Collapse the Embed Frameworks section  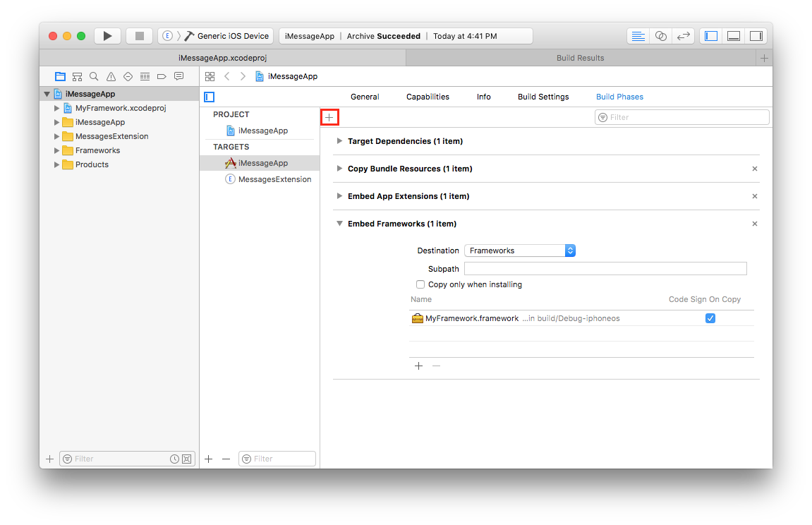coord(340,224)
